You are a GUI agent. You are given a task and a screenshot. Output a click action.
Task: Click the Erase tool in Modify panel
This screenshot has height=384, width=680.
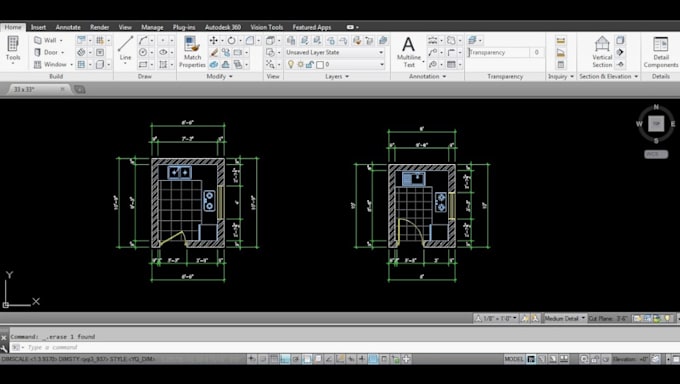(x=214, y=53)
